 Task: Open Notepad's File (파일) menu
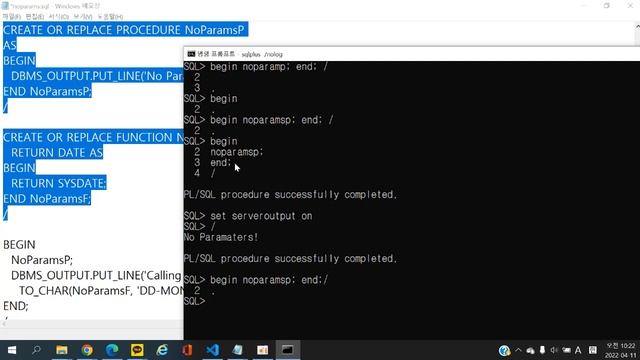(x=11, y=16)
